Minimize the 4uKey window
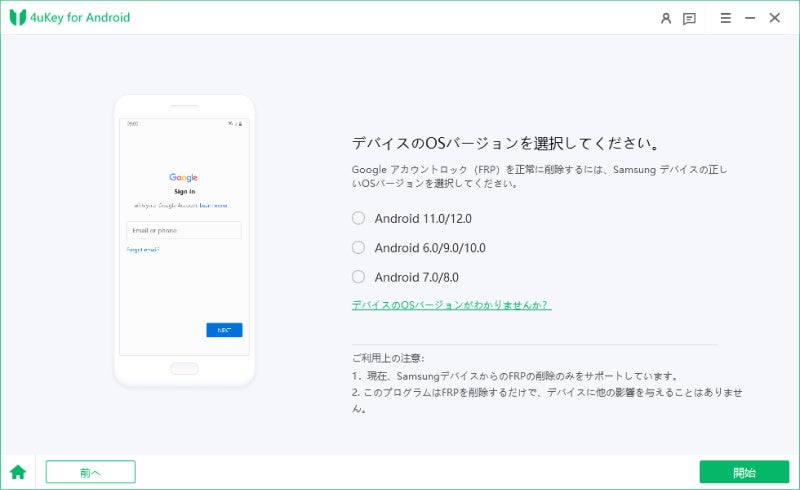This screenshot has height=490, width=800. 750,18
